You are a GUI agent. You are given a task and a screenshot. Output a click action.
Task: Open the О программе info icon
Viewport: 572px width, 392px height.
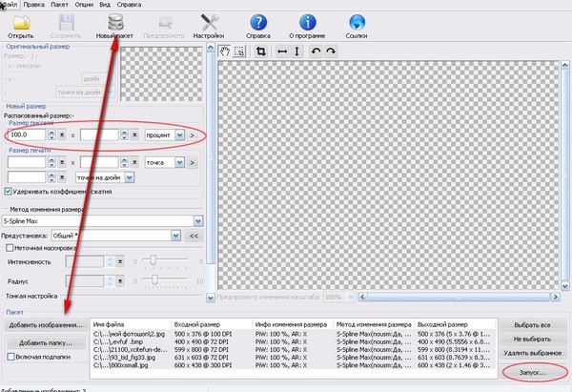tap(308, 23)
